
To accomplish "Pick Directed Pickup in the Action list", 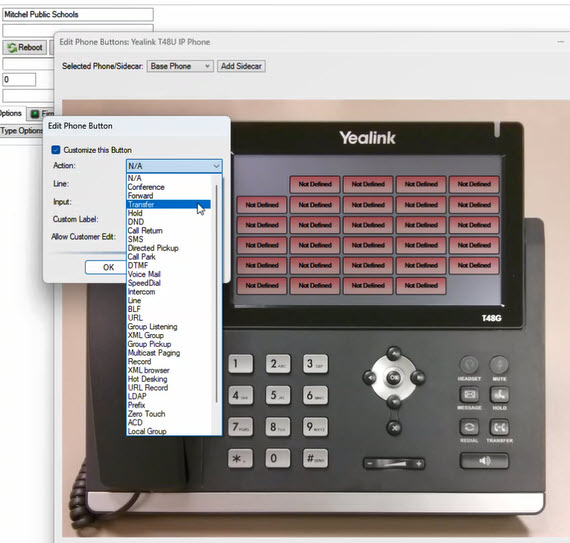I will coord(169,248).
